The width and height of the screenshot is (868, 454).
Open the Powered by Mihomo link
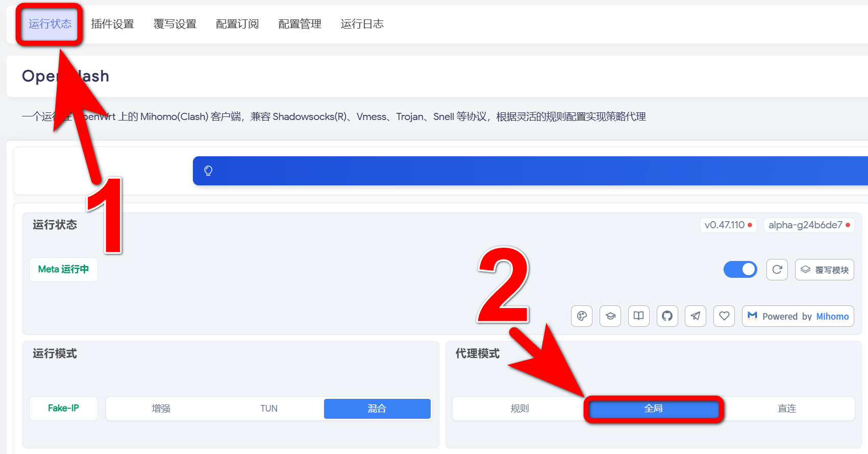pyautogui.click(x=798, y=316)
